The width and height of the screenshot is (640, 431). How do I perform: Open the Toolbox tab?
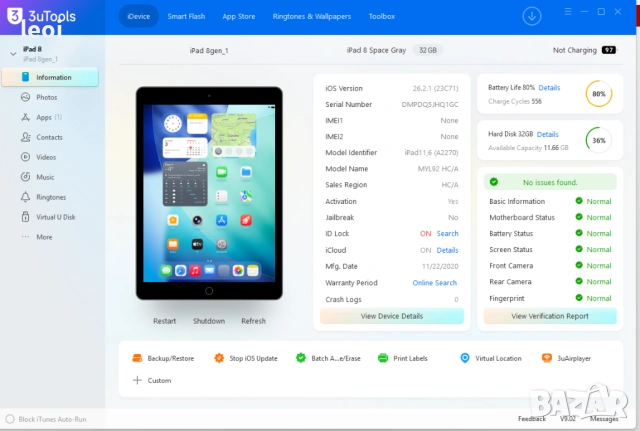(382, 16)
